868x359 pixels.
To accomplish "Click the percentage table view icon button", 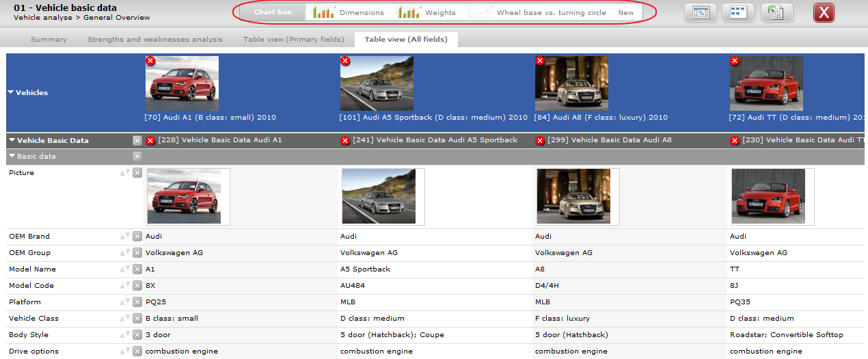I will (701, 13).
